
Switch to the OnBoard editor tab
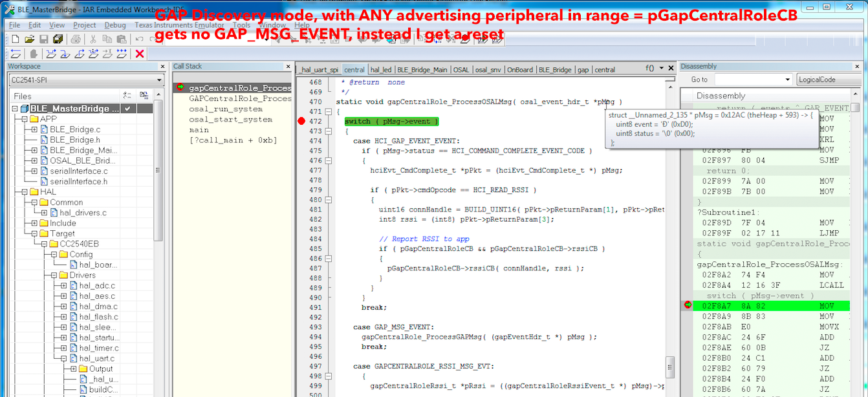tap(520, 69)
